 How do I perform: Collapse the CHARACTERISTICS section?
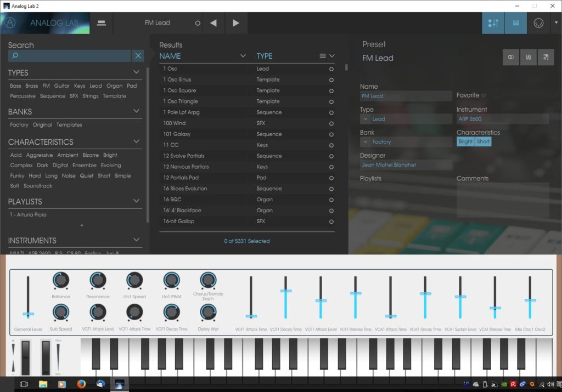136,141
